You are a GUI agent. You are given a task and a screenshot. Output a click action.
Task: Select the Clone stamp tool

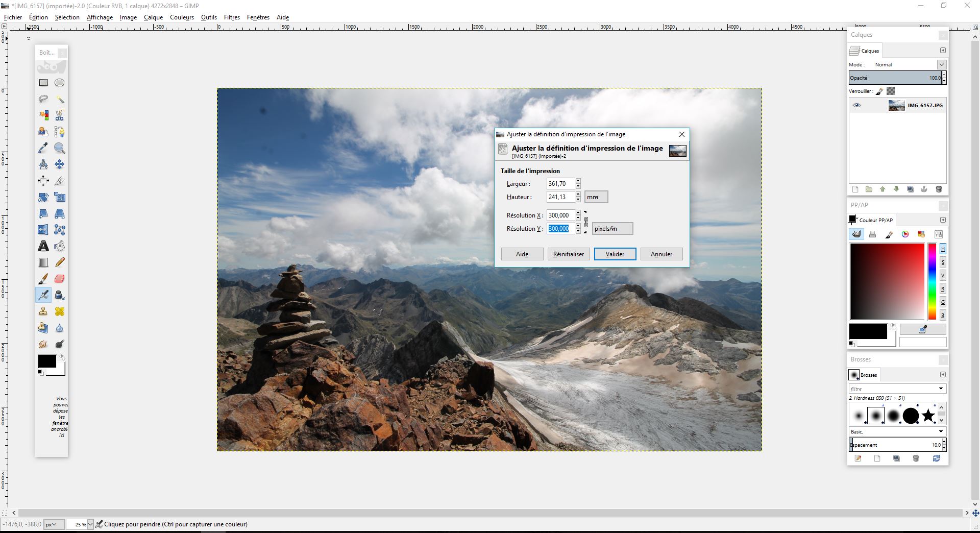pos(43,311)
